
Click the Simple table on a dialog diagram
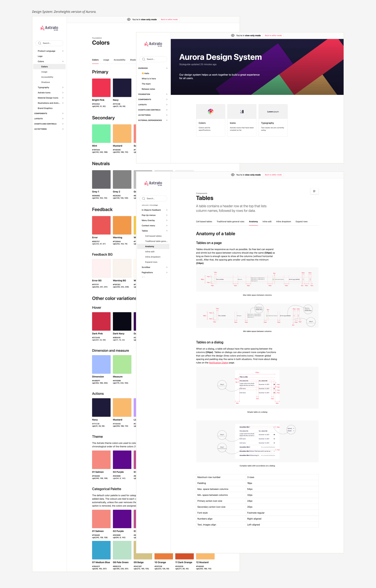point(257,388)
